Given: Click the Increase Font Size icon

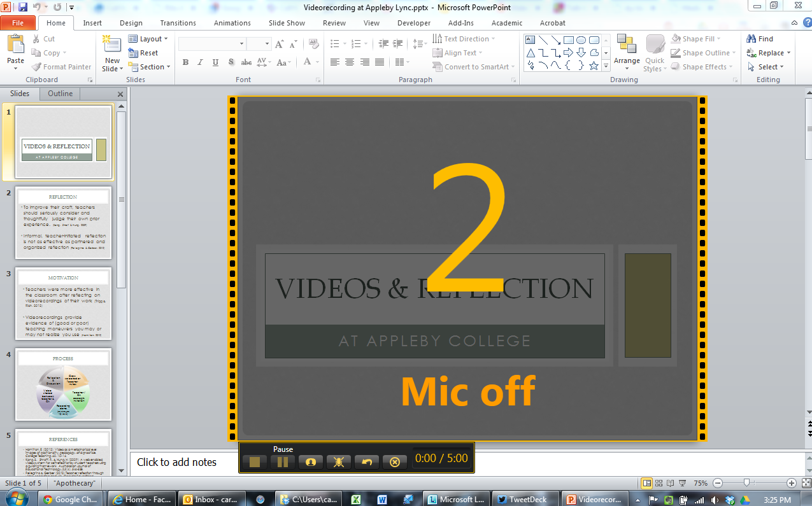Looking at the screenshot, I should (x=280, y=44).
